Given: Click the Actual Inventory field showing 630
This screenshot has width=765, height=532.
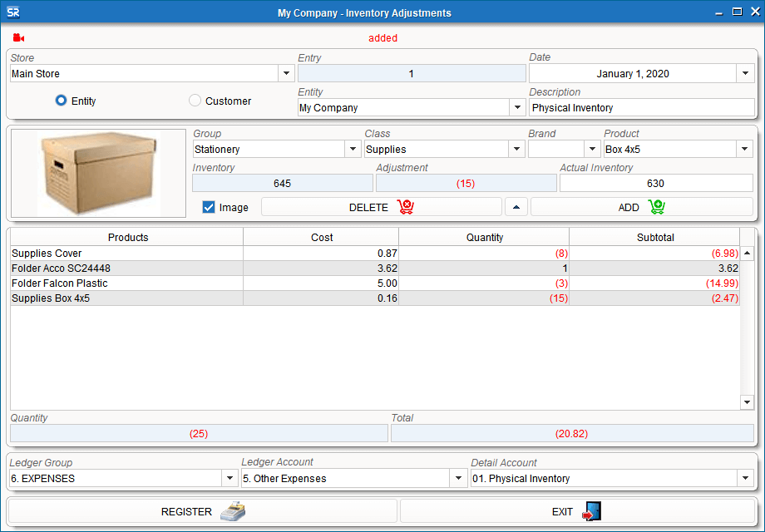Looking at the screenshot, I should coord(656,184).
